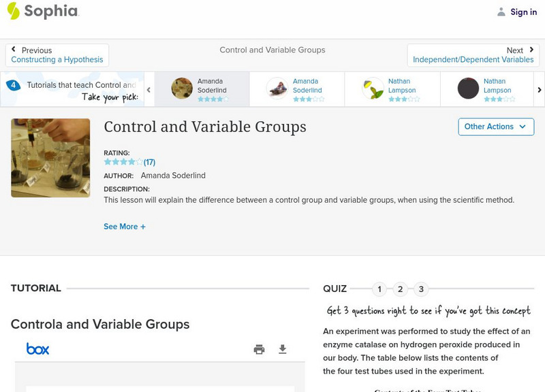The image size is (545, 392).
Task: Go to Previous: Constructing a Hypothesis
Action: [x=57, y=55]
